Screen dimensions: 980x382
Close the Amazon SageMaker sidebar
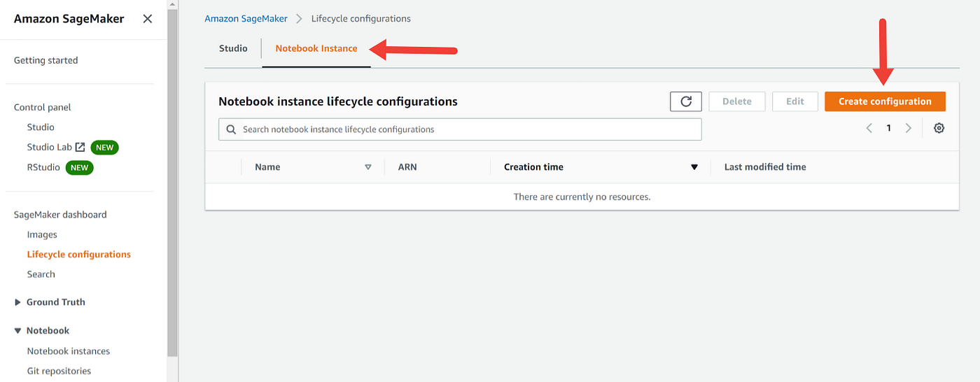coord(148,19)
